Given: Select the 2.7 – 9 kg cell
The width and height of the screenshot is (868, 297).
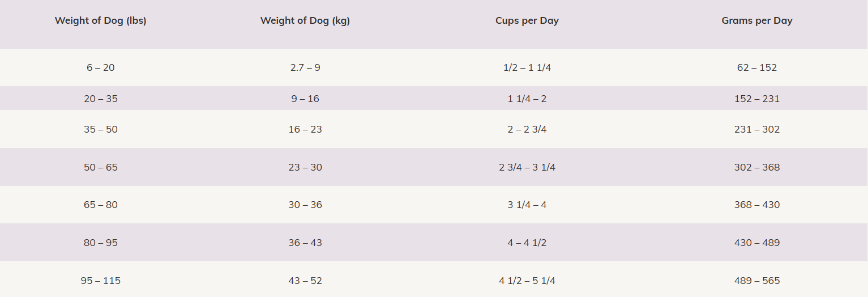Looking at the screenshot, I should pos(305,67).
